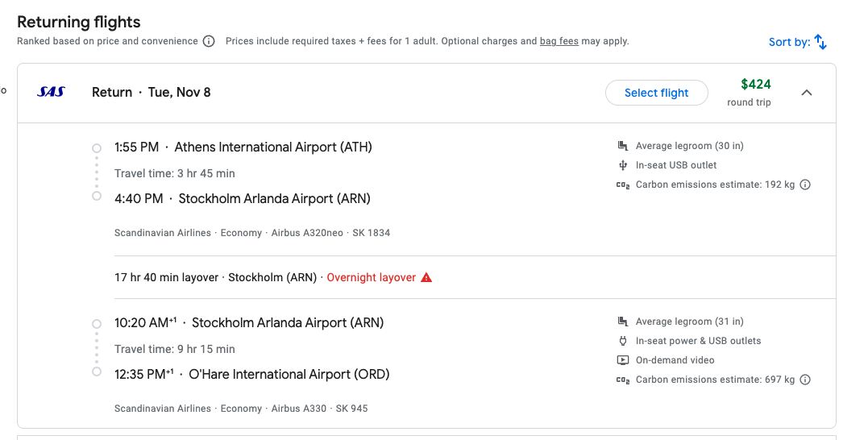The height and width of the screenshot is (440, 868).
Task: Click the in-seat USB outlet icon
Action: click(x=623, y=165)
